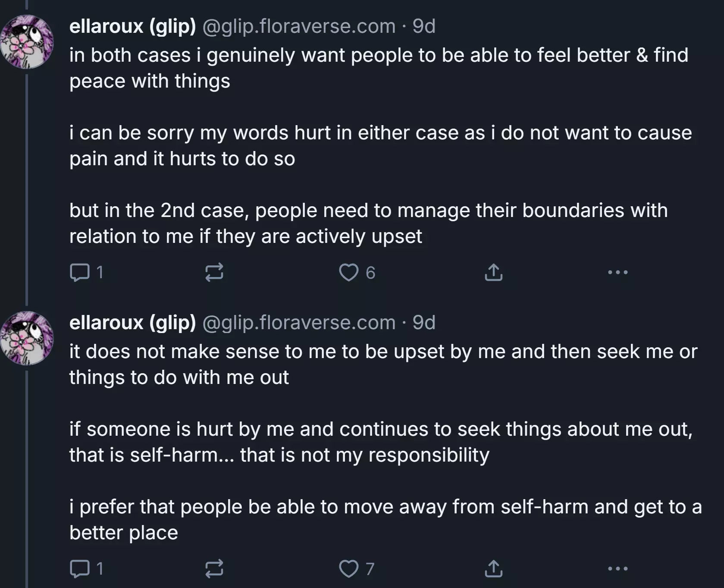Open ellaroux avatar on second post

point(27,338)
